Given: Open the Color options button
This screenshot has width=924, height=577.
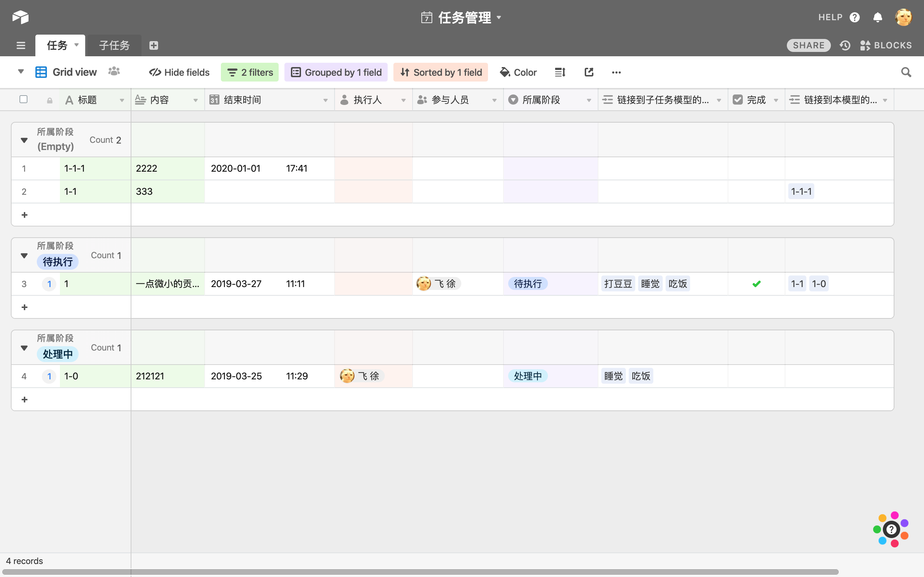Looking at the screenshot, I should pyautogui.click(x=518, y=72).
